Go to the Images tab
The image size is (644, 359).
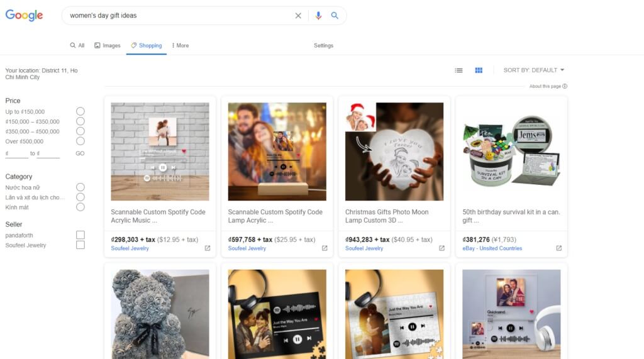107,46
